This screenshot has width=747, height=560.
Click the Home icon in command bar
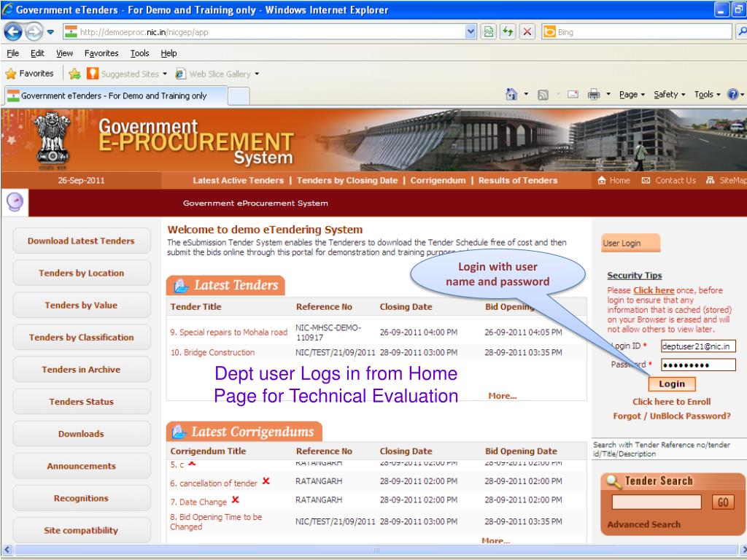pos(511,95)
